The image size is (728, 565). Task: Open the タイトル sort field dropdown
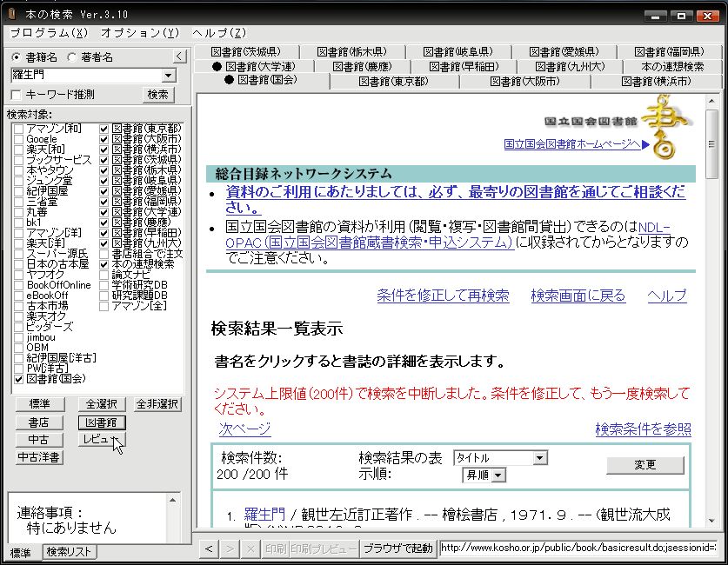click(x=539, y=458)
